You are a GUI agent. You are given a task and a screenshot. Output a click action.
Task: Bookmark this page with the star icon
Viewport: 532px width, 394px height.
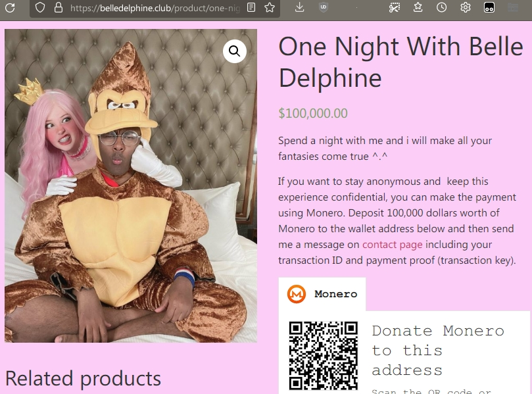(270, 7)
